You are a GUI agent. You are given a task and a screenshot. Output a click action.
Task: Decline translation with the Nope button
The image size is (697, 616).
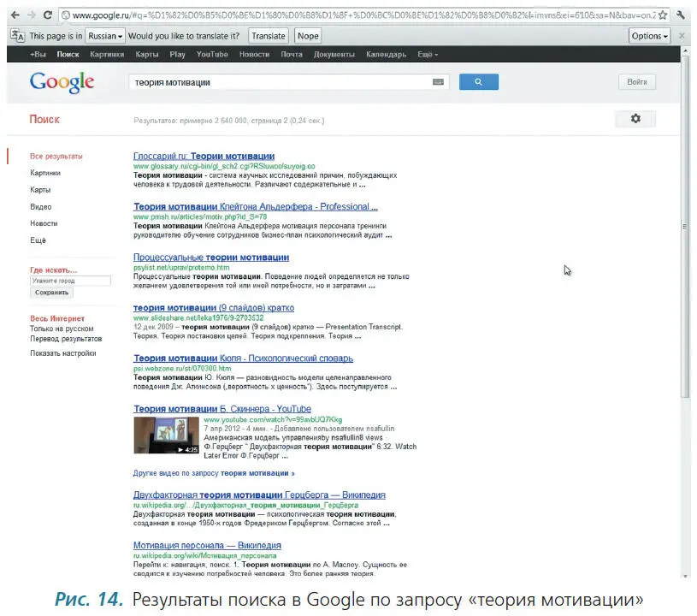(x=308, y=36)
